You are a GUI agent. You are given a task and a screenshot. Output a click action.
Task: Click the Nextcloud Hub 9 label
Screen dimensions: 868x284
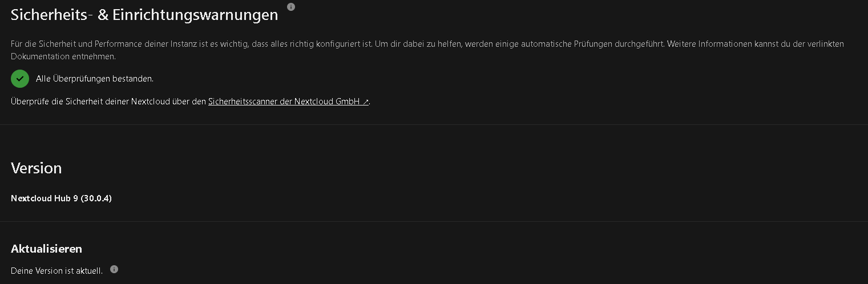[x=45, y=198]
